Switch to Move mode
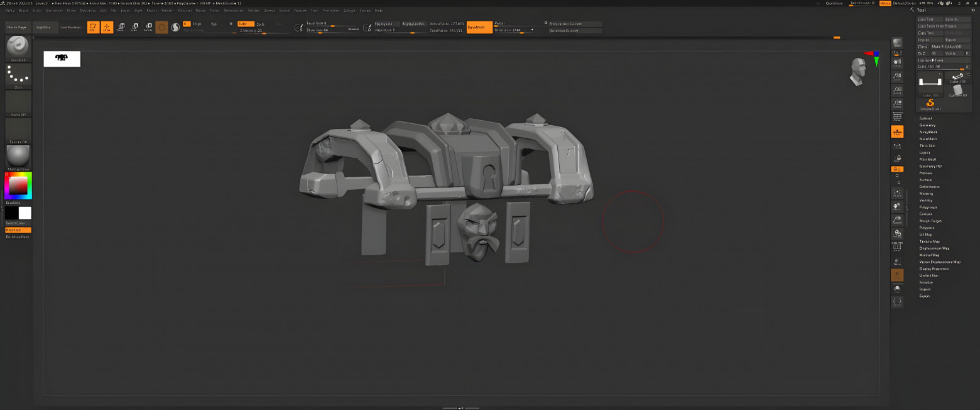This screenshot has width=980, height=410. click(x=121, y=26)
